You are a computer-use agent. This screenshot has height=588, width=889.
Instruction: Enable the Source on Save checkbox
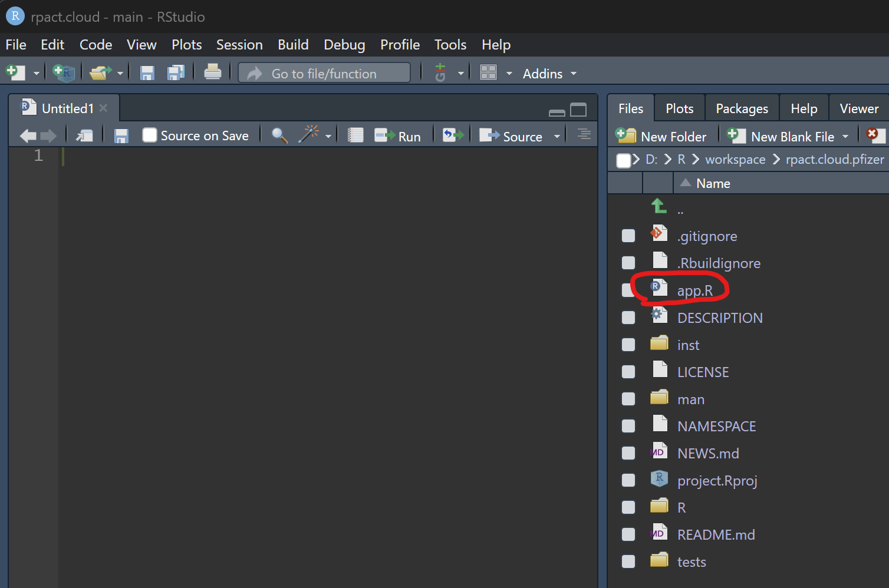click(149, 135)
